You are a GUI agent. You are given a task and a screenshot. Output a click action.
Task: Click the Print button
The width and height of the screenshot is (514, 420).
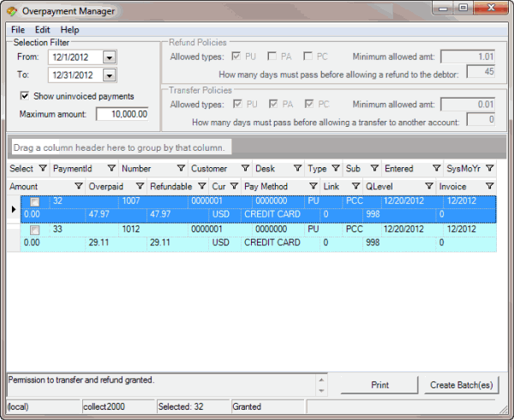coord(380,385)
